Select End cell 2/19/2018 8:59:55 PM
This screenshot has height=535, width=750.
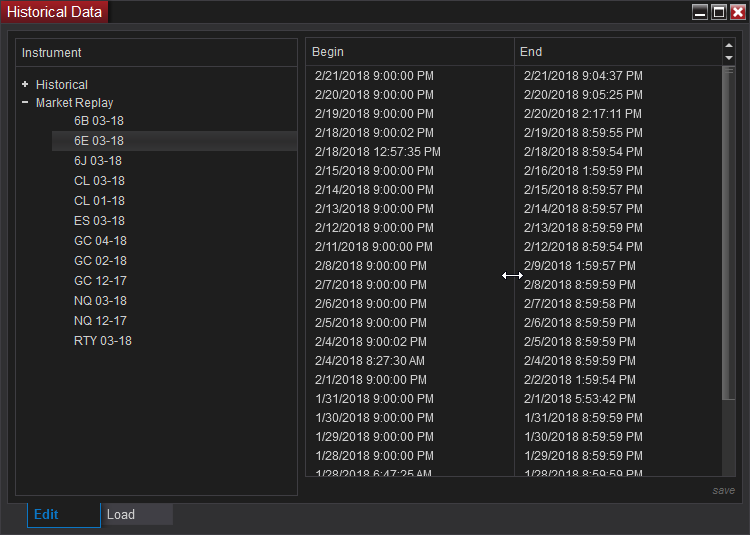tap(583, 133)
